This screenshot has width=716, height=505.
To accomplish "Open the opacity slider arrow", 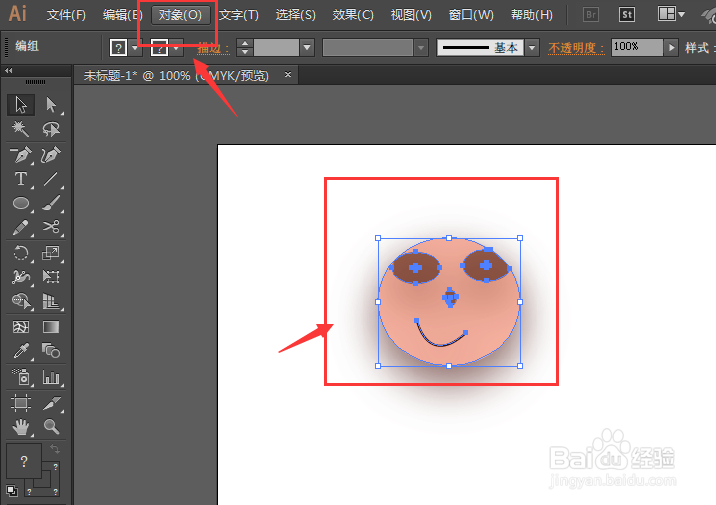I will point(671,47).
